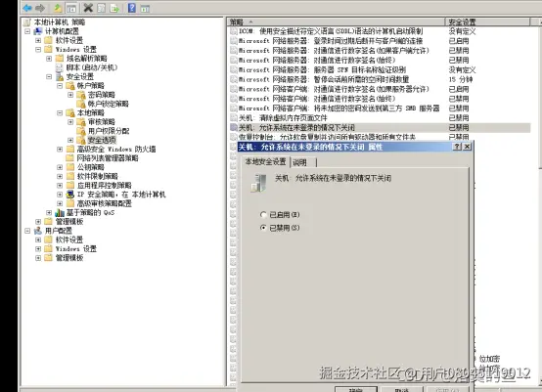Select the row Microsoft 网络服务器: 服务器 SPN 目标名称验证级别
The height and width of the screenshot is (392, 542).
point(380,69)
